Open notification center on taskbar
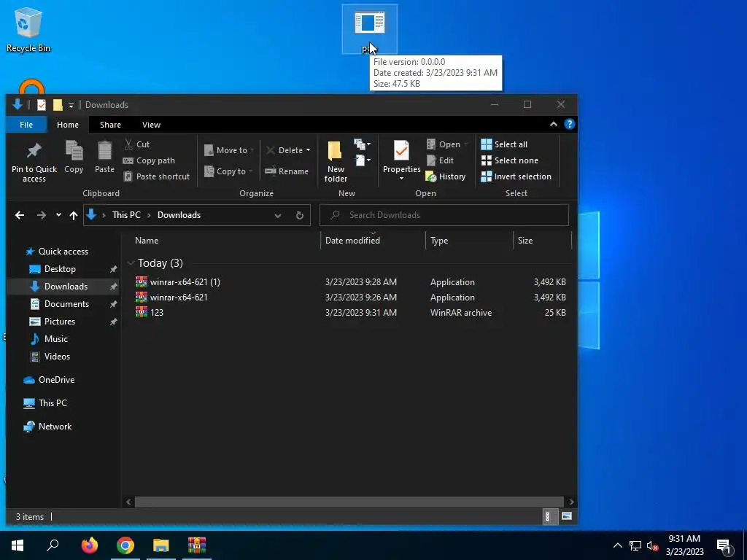This screenshot has width=747, height=560. coord(724,545)
